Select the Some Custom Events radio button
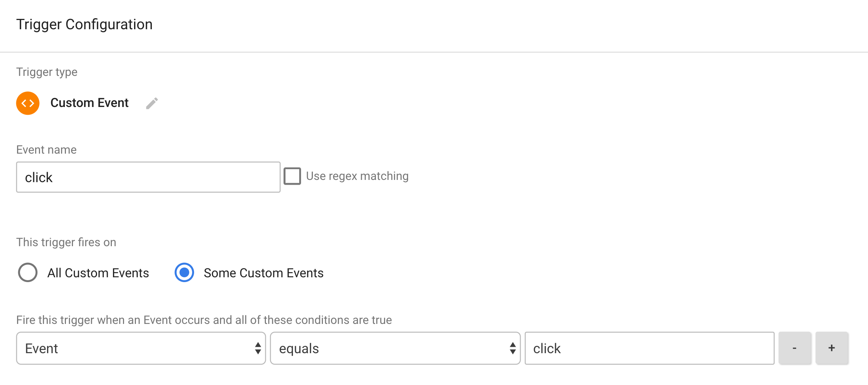Screen dimensions: 868x385 [x=184, y=272]
